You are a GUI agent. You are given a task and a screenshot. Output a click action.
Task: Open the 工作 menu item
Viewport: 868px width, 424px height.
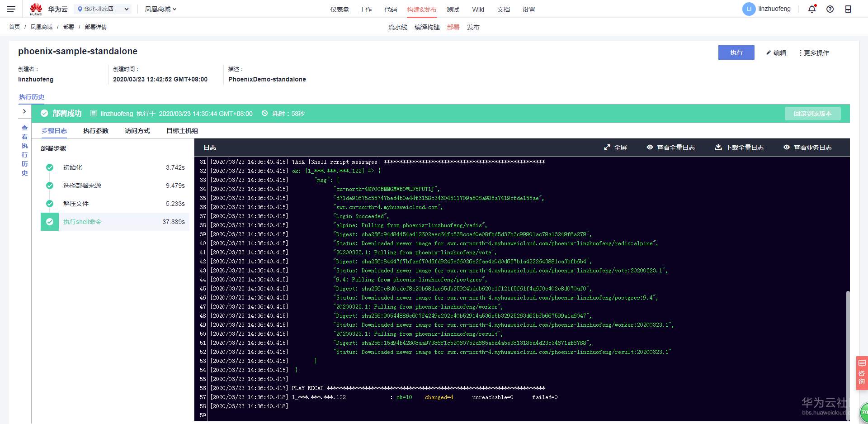click(x=365, y=10)
